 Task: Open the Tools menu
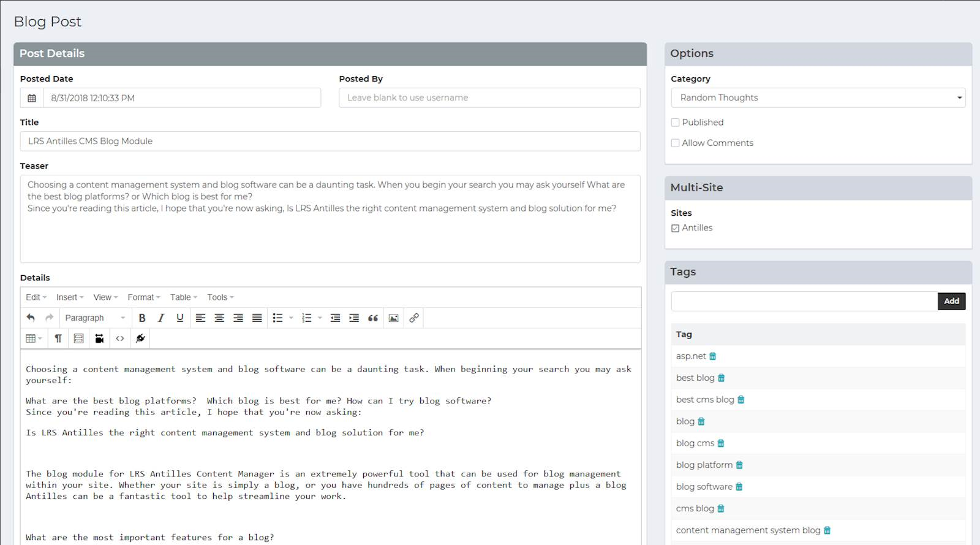[x=221, y=297]
